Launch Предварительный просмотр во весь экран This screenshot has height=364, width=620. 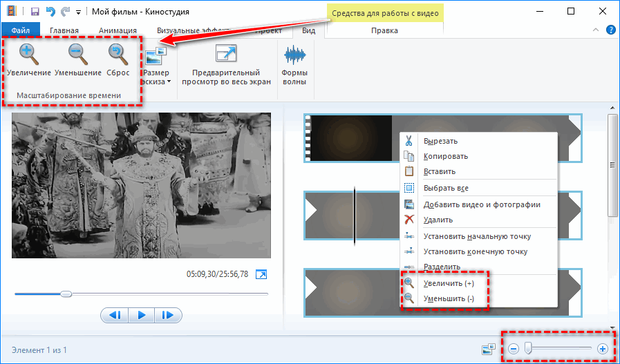pos(225,66)
